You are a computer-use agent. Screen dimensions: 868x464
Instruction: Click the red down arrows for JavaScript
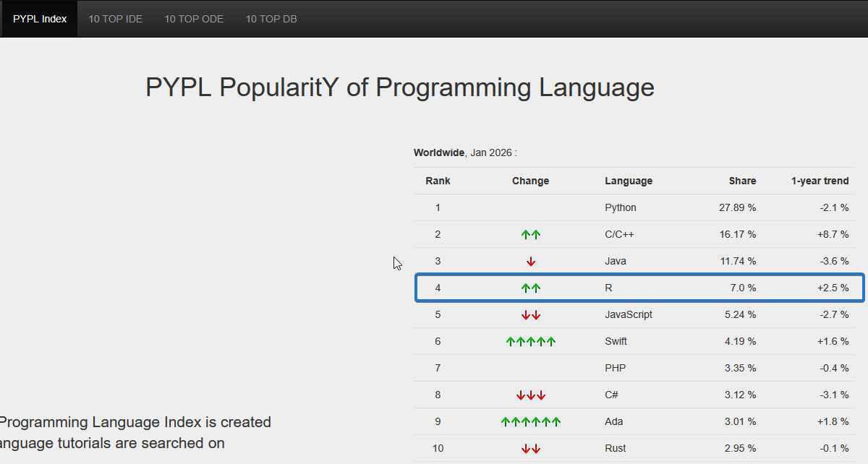(x=531, y=315)
